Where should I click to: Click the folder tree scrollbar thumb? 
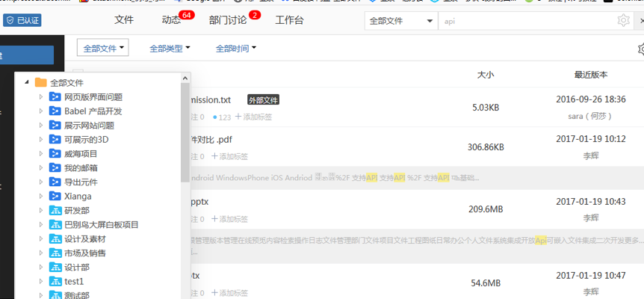[x=185, y=132]
